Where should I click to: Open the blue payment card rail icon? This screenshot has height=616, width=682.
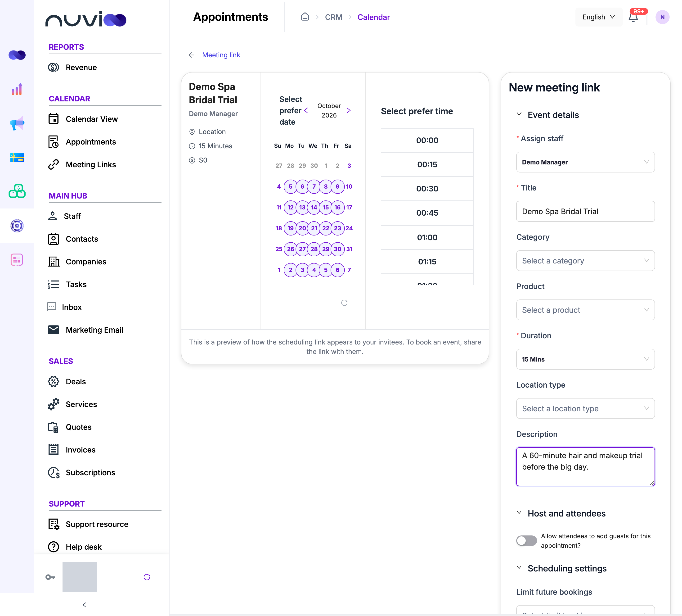click(x=17, y=157)
